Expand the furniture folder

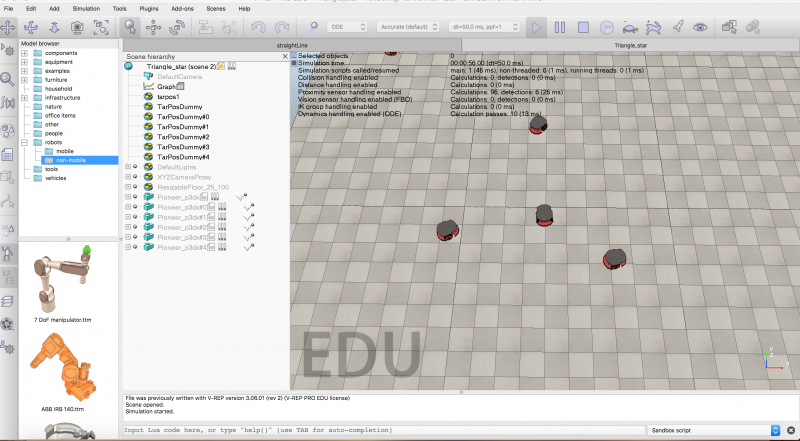tap(24, 80)
